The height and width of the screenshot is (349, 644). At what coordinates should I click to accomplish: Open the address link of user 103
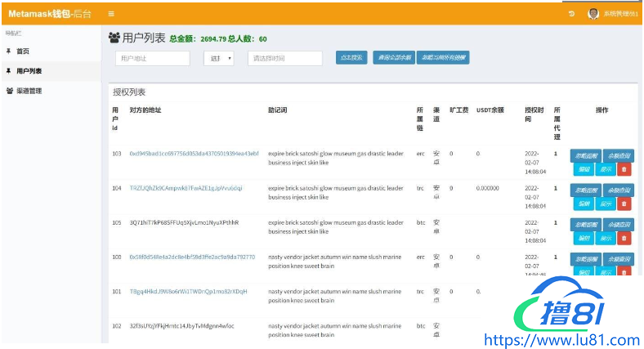click(194, 154)
